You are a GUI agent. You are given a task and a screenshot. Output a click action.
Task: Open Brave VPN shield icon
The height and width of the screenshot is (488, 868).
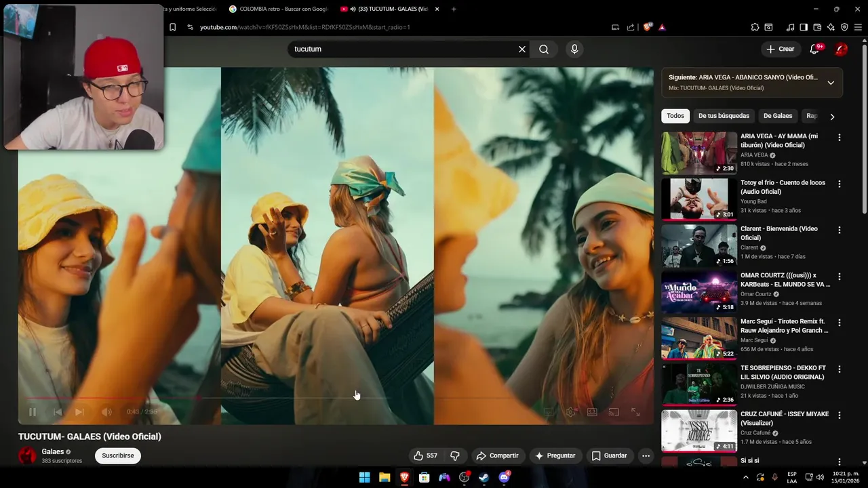pyautogui.click(x=844, y=27)
